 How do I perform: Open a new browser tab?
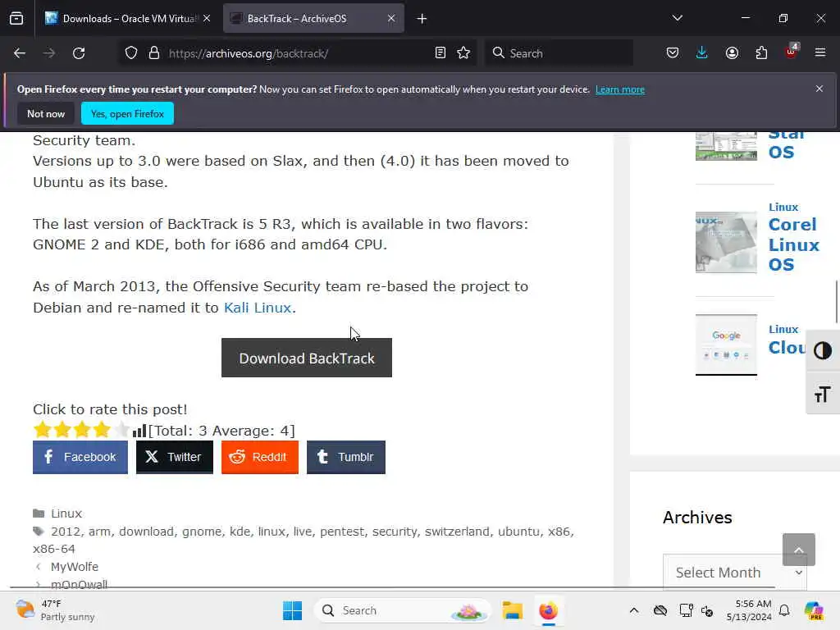422,19
